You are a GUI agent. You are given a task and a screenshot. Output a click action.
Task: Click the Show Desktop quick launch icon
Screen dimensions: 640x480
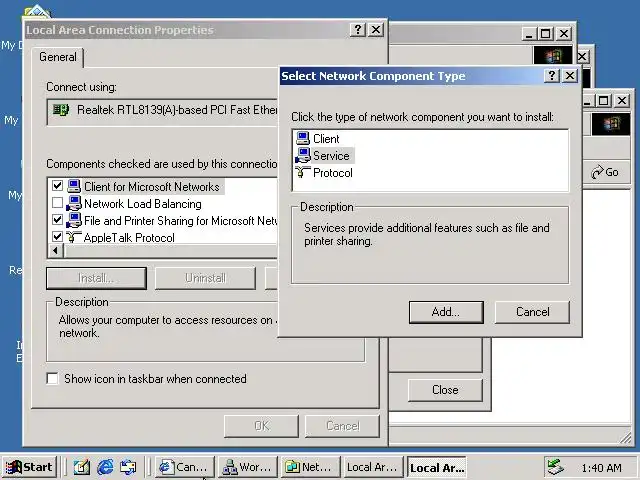(x=82, y=467)
